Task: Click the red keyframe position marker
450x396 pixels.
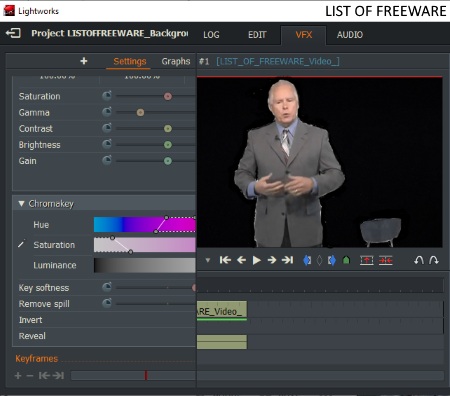Action: tap(146, 376)
